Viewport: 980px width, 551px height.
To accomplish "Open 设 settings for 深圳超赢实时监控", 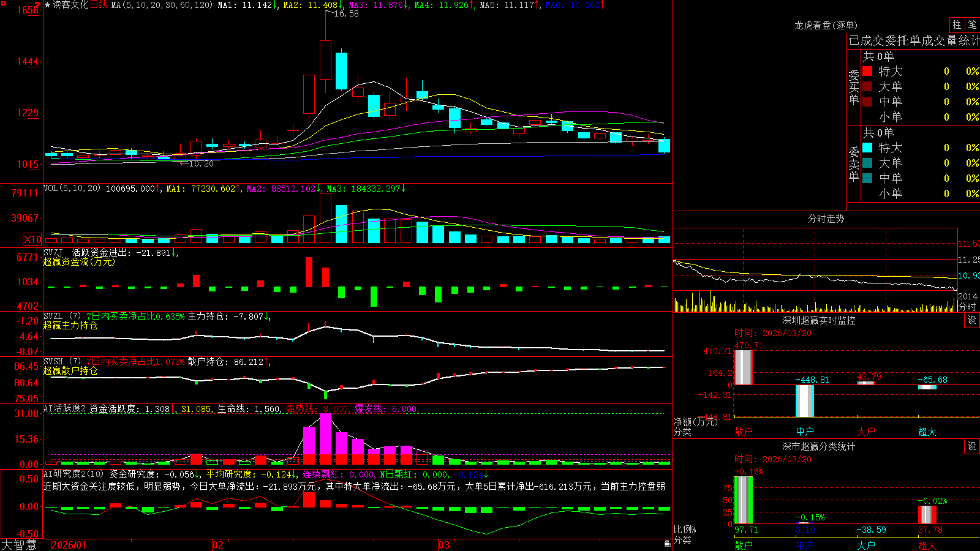I will coord(972,320).
